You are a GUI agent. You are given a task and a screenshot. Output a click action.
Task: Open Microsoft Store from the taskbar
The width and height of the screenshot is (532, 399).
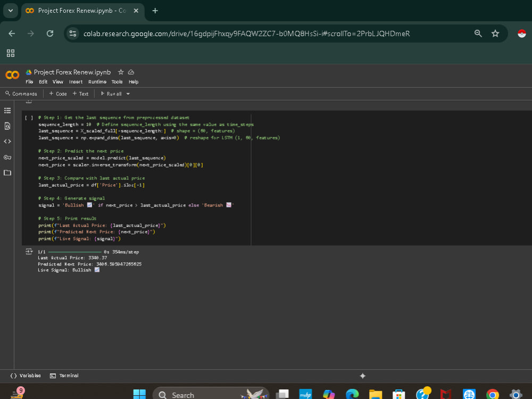point(398,394)
